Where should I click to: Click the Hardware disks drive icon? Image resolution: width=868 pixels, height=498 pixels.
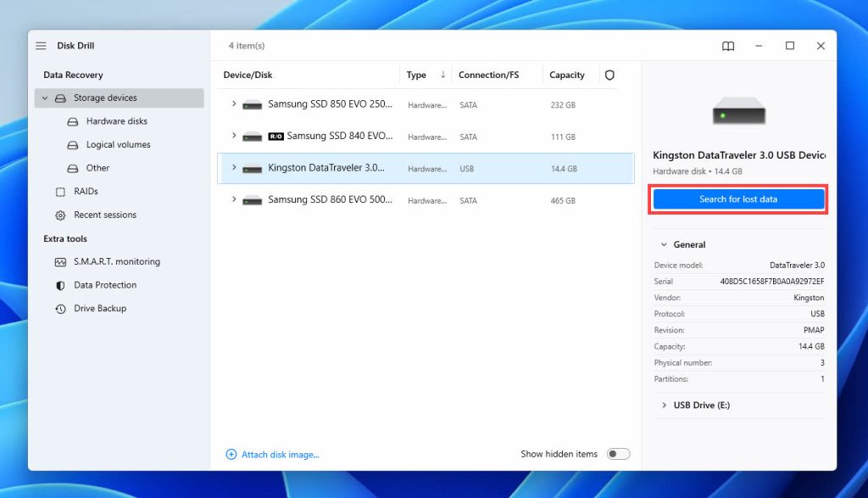[x=73, y=121]
